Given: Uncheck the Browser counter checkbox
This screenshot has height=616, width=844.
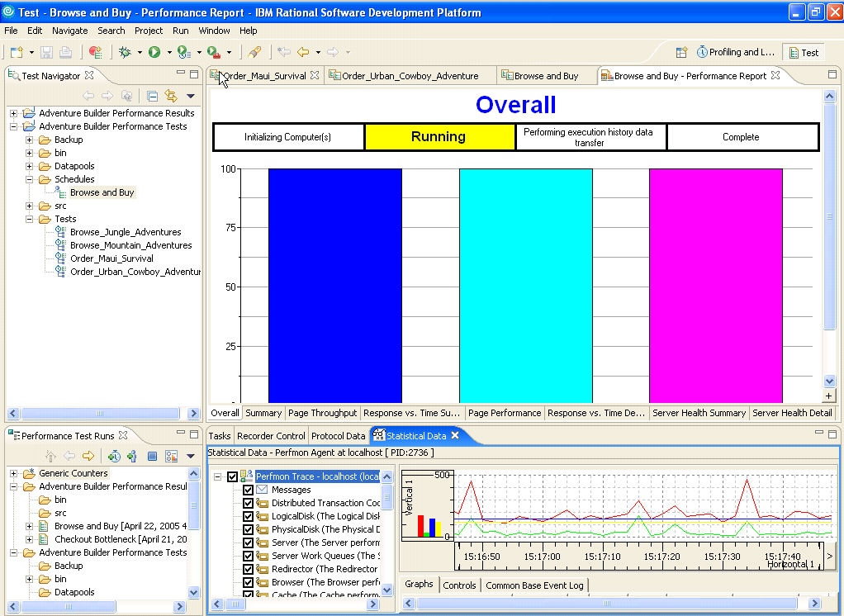Looking at the screenshot, I should pyautogui.click(x=248, y=582).
